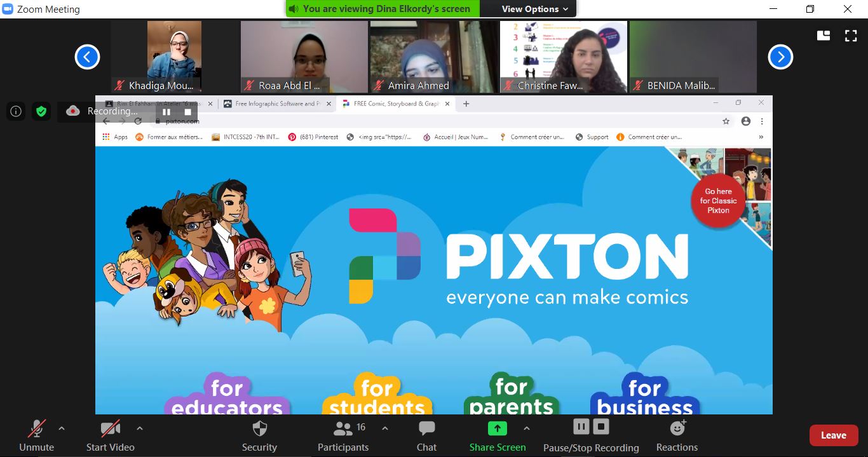
Task: Switch the gallery thumbnail layout view
Action: pos(824,36)
